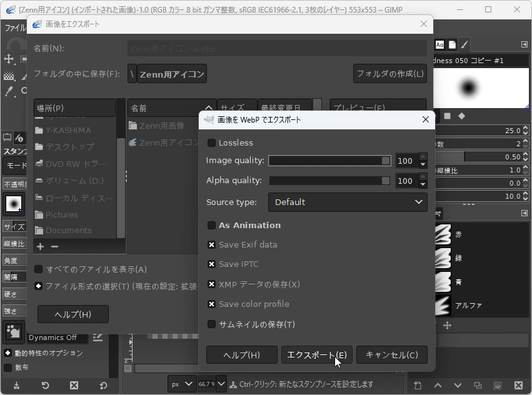
Task: Choose the square brush shape icon
Action: [447, 116]
